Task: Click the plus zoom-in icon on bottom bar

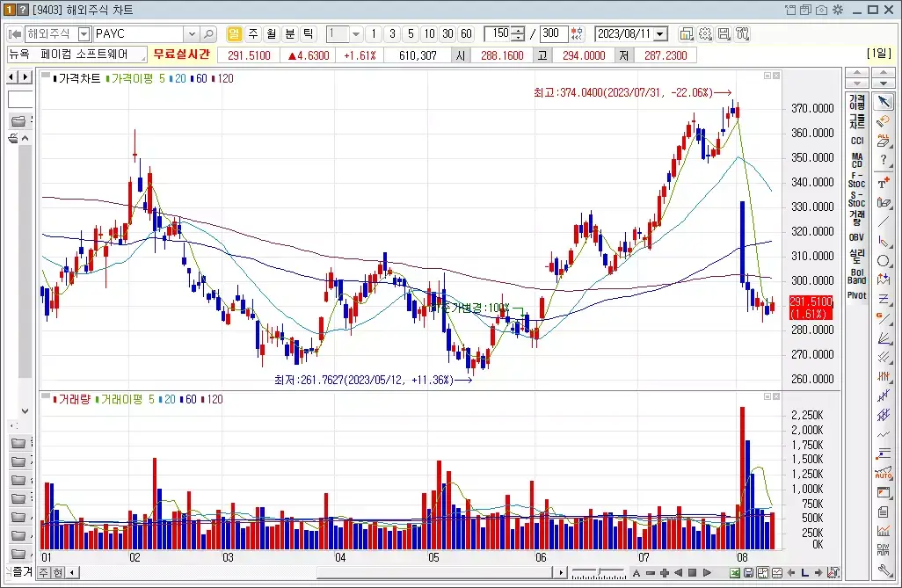Action: (665, 572)
